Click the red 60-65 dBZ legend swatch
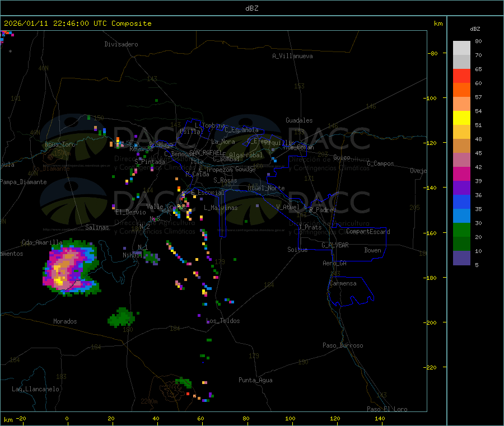 click(461, 76)
